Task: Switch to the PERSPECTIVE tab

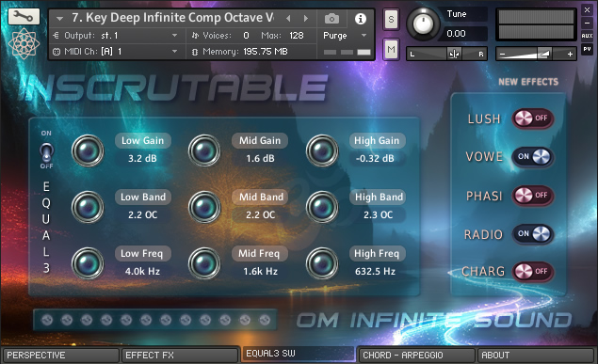Action: point(60,356)
